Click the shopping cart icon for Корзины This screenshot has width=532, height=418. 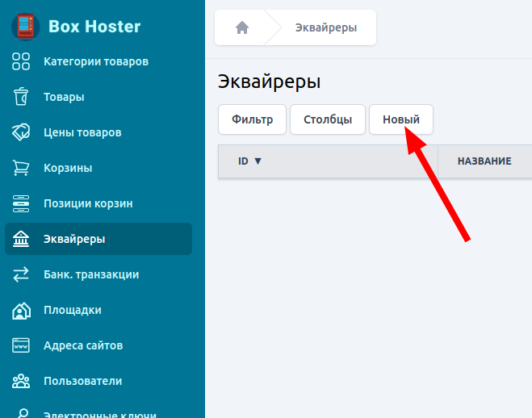(21, 168)
